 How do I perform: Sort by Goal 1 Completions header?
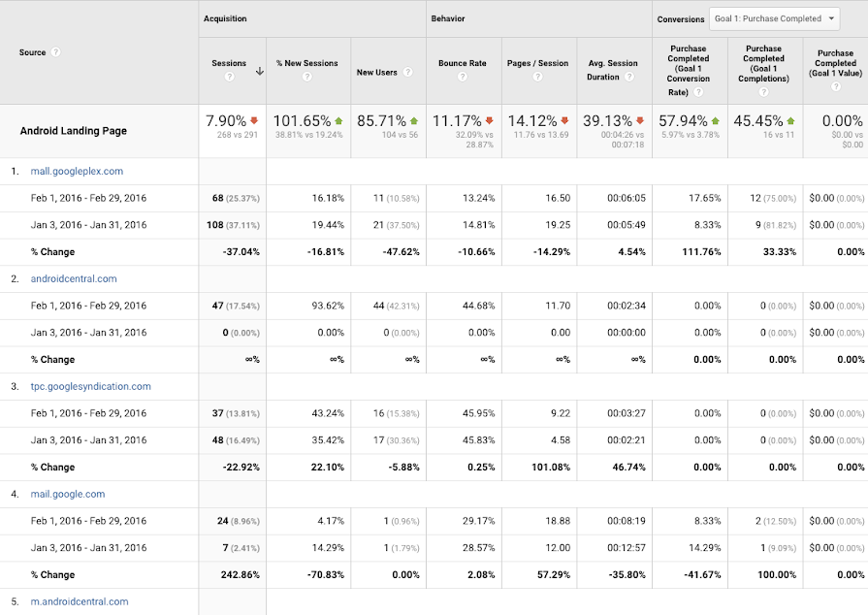[763, 64]
